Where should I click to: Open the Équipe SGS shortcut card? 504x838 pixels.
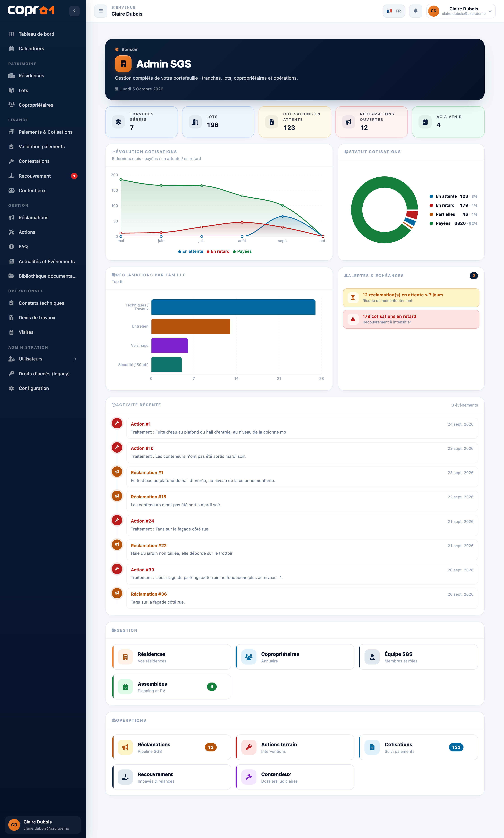pyautogui.click(x=418, y=657)
